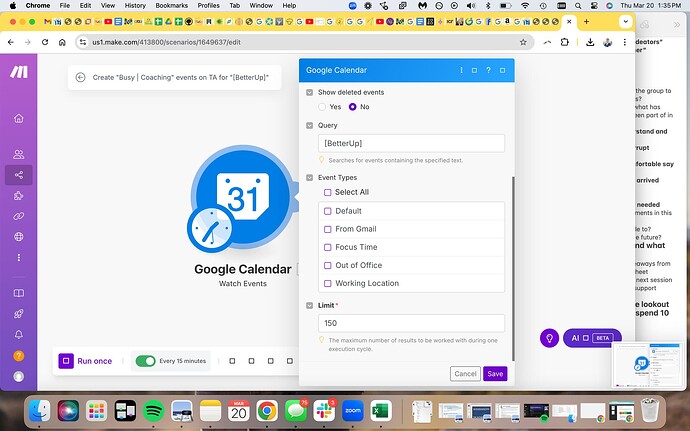The height and width of the screenshot is (431, 690).
Task: Open Chrome tab search dropdown chevron
Action: tap(625, 22)
